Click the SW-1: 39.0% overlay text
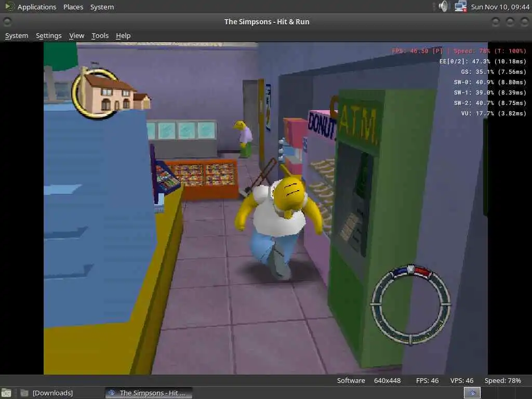 point(490,92)
